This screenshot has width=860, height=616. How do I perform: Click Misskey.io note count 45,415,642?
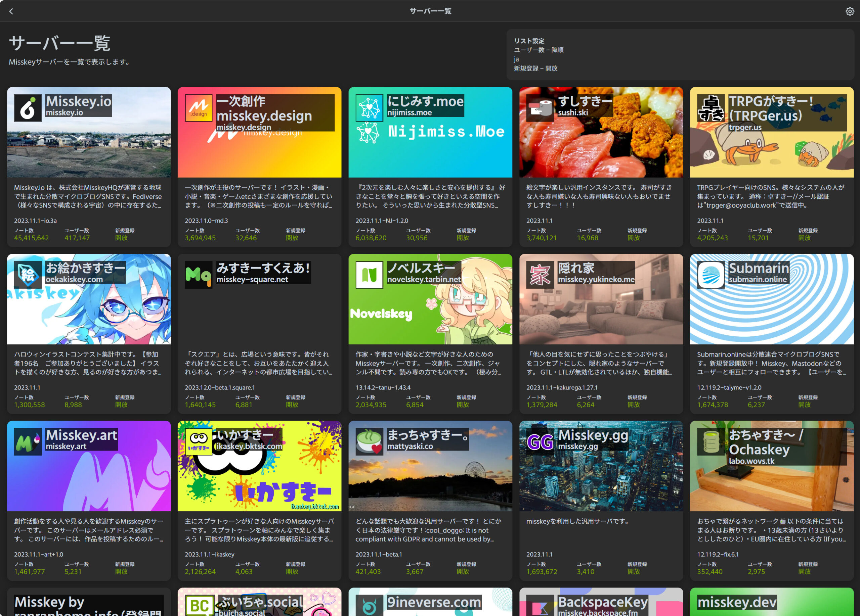click(x=32, y=238)
